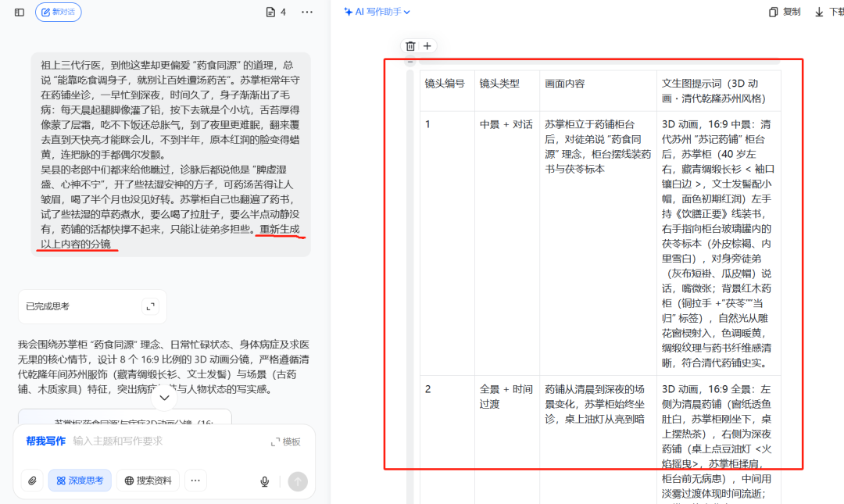Toggle the sidebar panel icon
This screenshot has width=844, height=504.
coord(20,13)
